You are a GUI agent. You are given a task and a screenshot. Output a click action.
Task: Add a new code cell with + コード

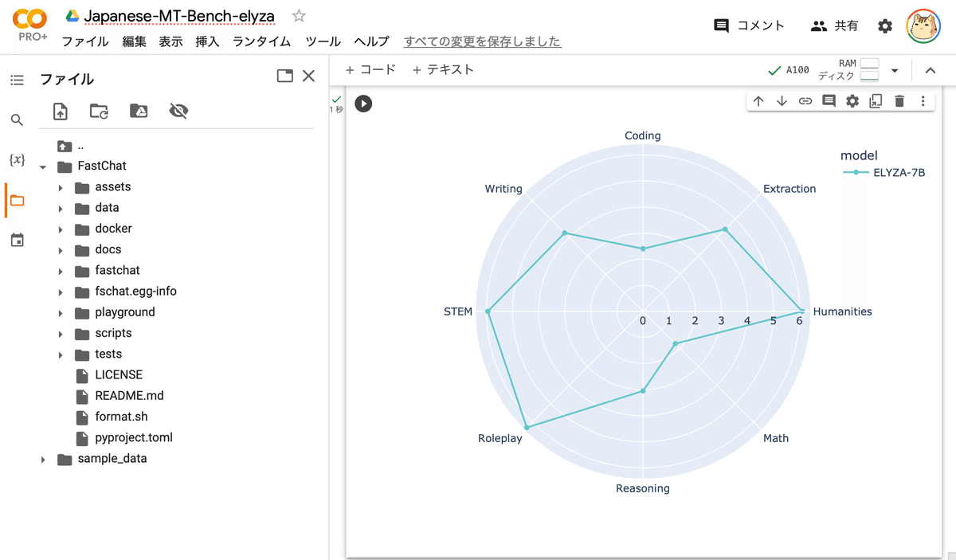tap(370, 70)
